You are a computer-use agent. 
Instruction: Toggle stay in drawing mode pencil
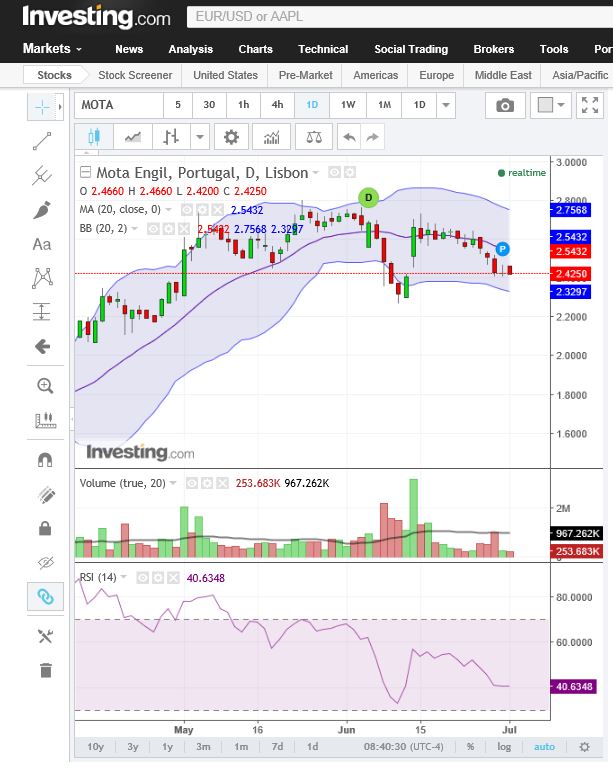[x=45, y=495]
